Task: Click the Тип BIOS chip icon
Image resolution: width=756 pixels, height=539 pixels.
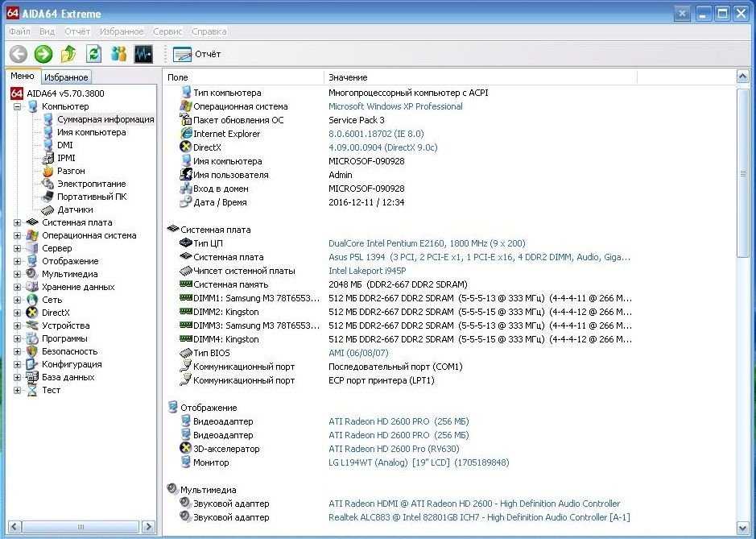Action: 186,353
